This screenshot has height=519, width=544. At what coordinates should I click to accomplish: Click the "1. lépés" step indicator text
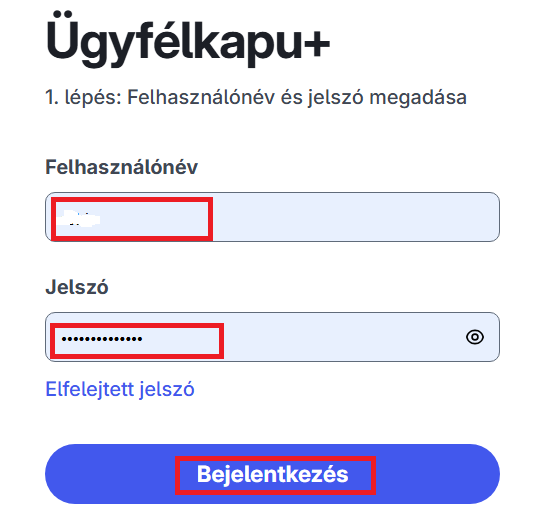click(x=83, y=97)
